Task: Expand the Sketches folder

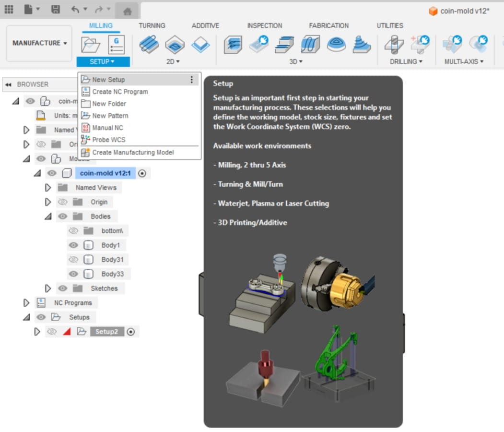Action: (48, 288)
